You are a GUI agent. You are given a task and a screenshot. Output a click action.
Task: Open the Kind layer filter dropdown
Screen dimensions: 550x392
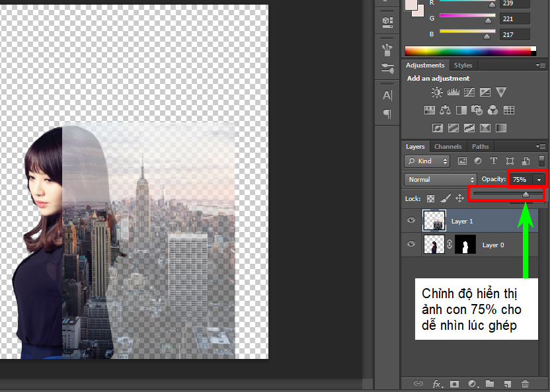tap(428, 161)
